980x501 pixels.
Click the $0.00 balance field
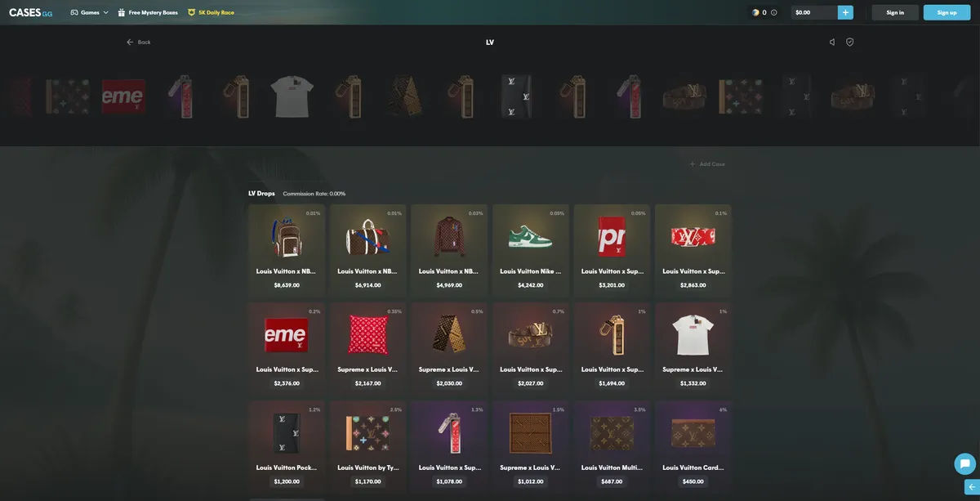(x=814, y=12)
